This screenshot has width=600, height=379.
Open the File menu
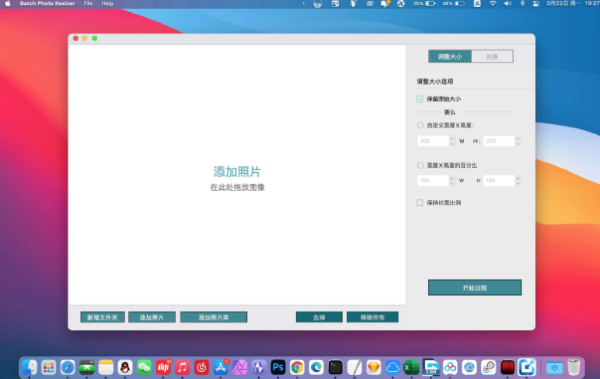point(88,3)
